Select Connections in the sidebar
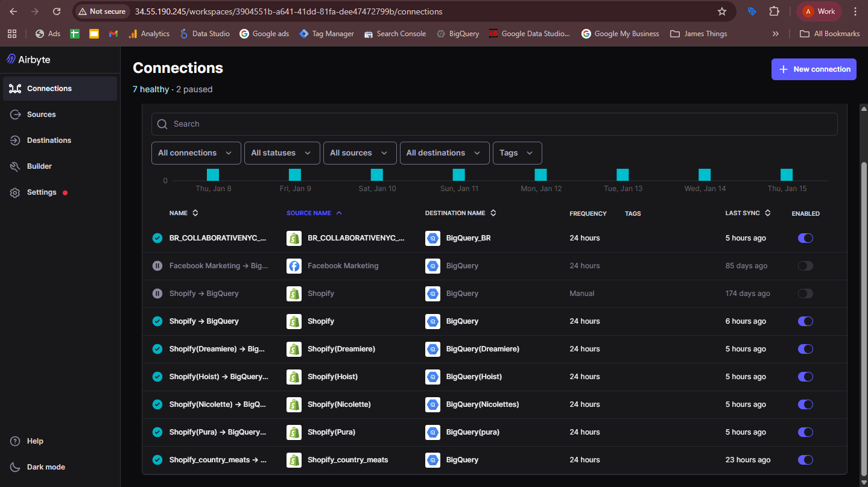Viewport: 868px width, 487px height. tap(60, 89)
